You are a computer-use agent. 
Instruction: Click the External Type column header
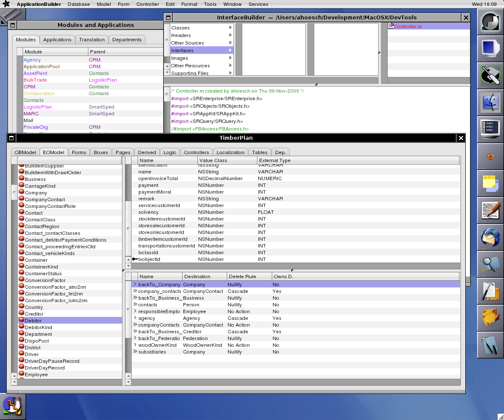[358, 160]
